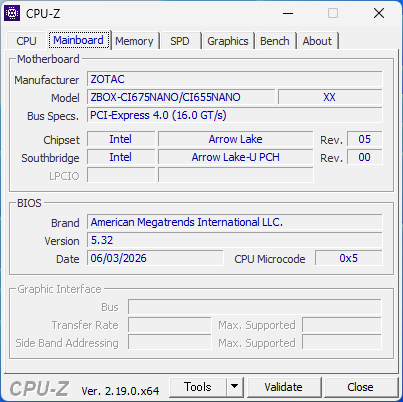Click the empty Side Band Addressing field

pyautogui.click(x=170, y=343)
